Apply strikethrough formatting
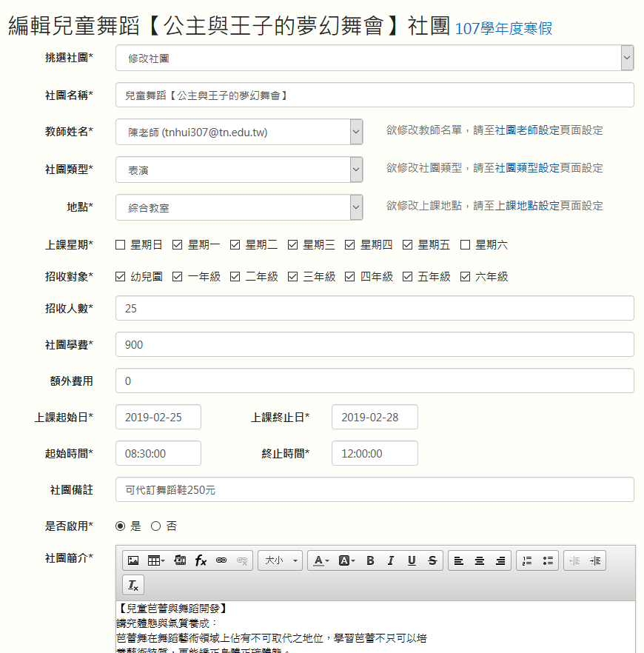Viewport: 644px width, 653px height. (x=432, y=560)
